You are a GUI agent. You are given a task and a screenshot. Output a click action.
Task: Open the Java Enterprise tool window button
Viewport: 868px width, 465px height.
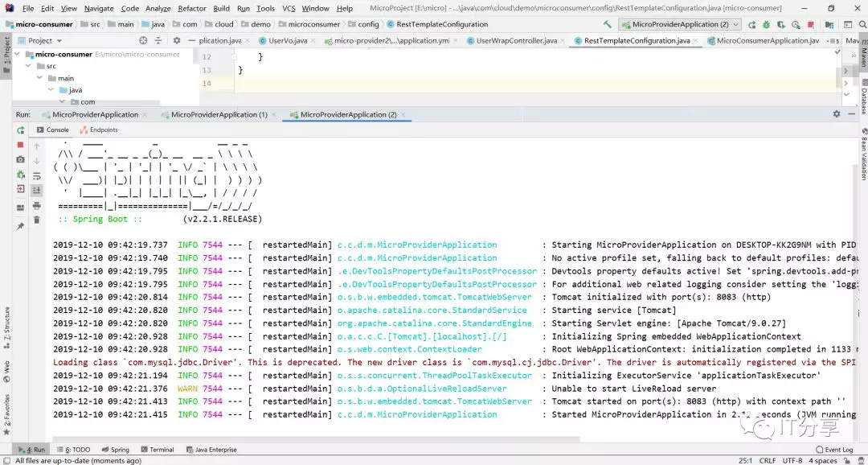point(211,450)
